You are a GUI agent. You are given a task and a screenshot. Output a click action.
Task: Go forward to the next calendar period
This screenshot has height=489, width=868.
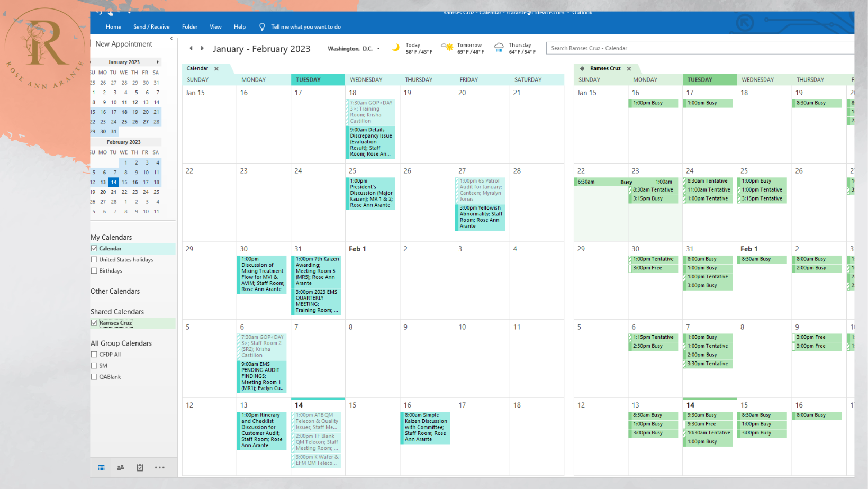[x=202, y=48]
